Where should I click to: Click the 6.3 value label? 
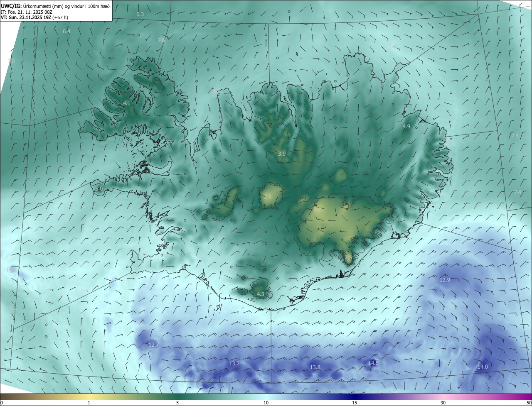[x=140, y=15]
